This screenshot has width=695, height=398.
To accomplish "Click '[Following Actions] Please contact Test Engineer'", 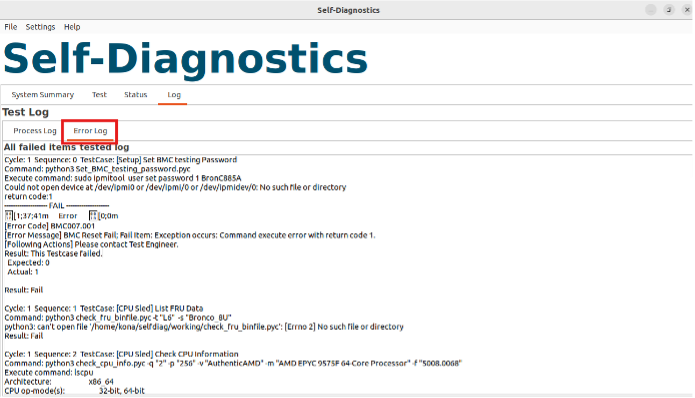I will click(x=91, y=245).
